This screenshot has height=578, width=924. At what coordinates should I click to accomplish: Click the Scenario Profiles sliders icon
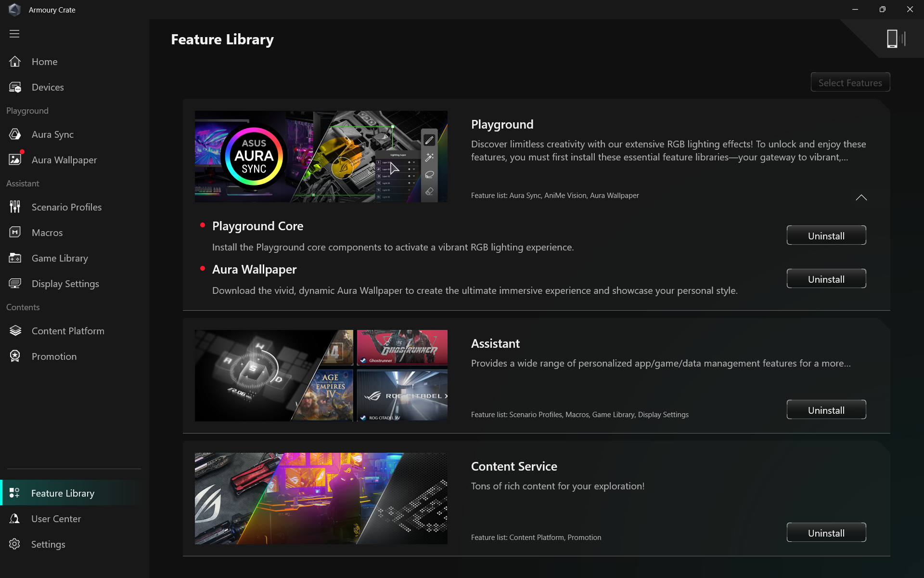(x=15, y=207)
